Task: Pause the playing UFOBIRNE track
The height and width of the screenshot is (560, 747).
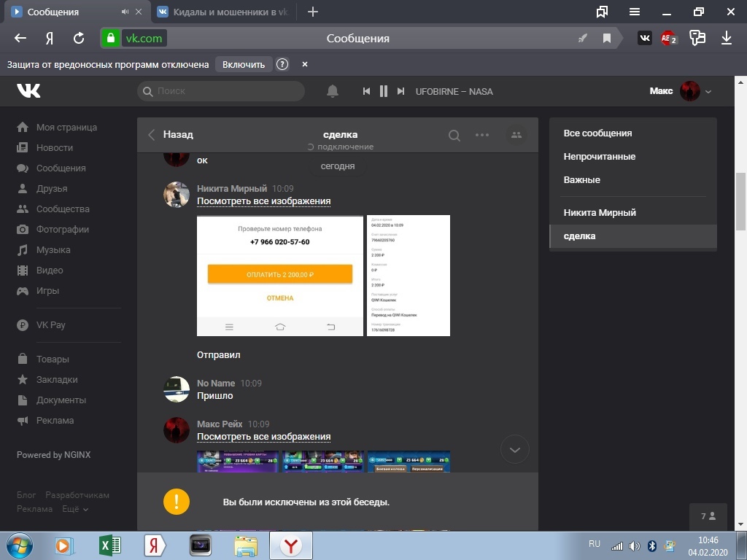Action: (x=384, y=91)
